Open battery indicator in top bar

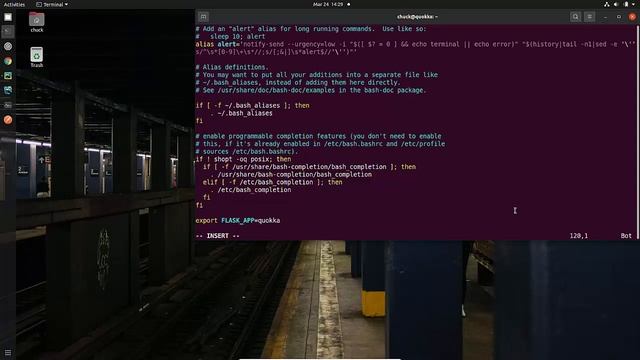[626, 4]
